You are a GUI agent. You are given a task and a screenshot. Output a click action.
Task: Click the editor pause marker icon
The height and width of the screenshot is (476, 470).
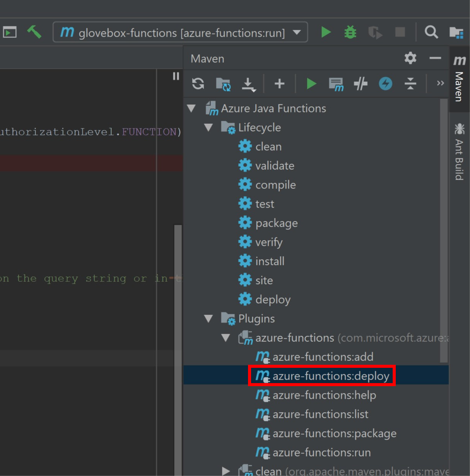click(x=176, y=76)
